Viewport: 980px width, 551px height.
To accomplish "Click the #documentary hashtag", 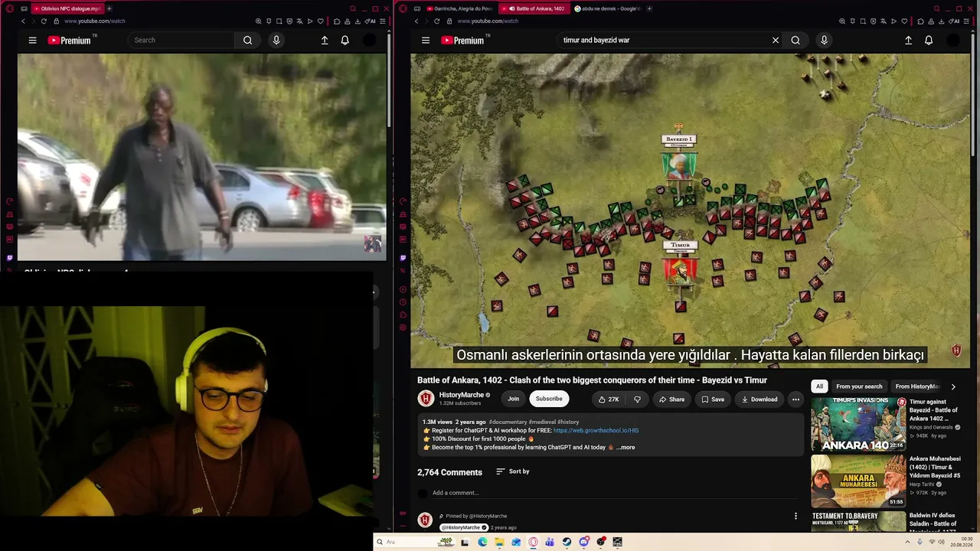I will coord(508,422).
